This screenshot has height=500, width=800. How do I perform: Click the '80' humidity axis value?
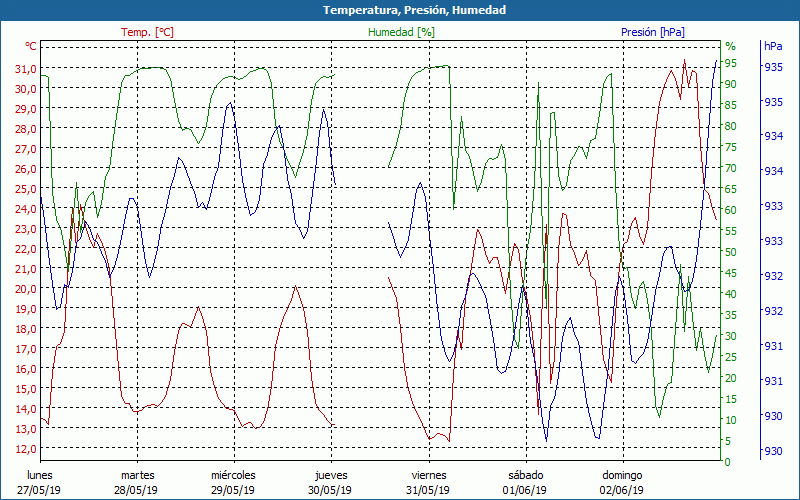(731, 126)
